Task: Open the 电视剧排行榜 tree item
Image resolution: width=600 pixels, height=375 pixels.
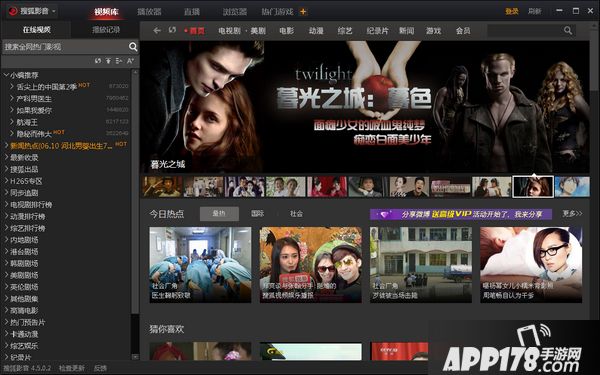Action: point(31,205)
